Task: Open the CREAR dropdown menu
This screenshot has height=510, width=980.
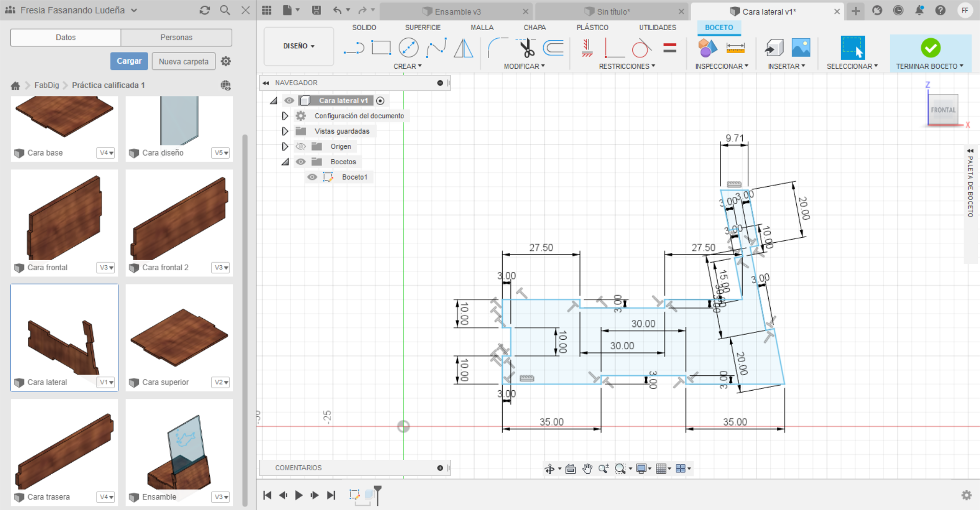Action: tap(407, 66)
